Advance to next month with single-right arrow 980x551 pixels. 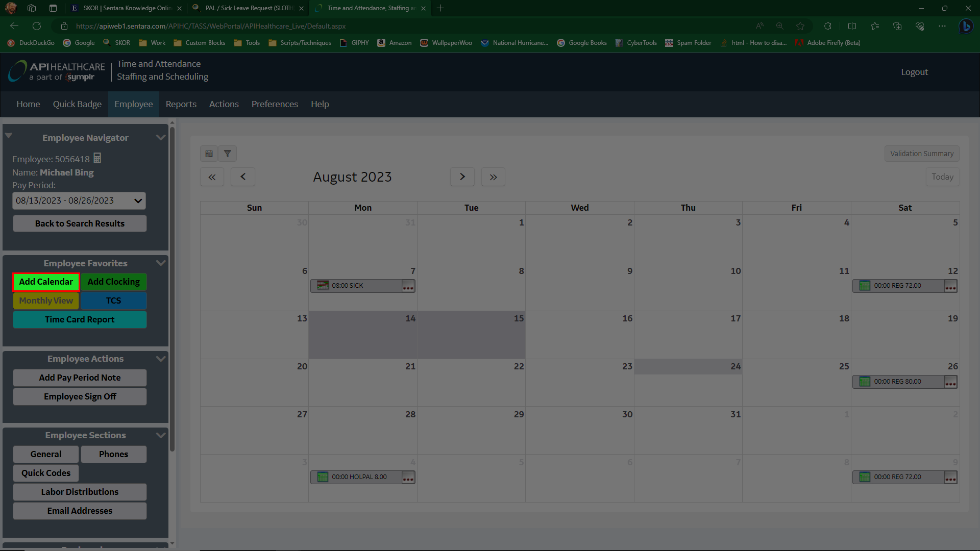[462, 177]
